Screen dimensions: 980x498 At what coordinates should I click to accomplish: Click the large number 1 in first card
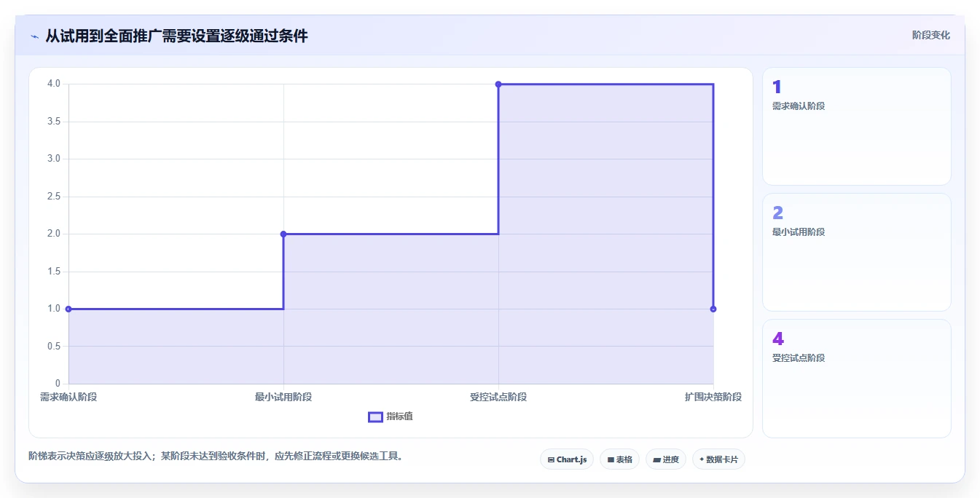[x=777, y=87]
